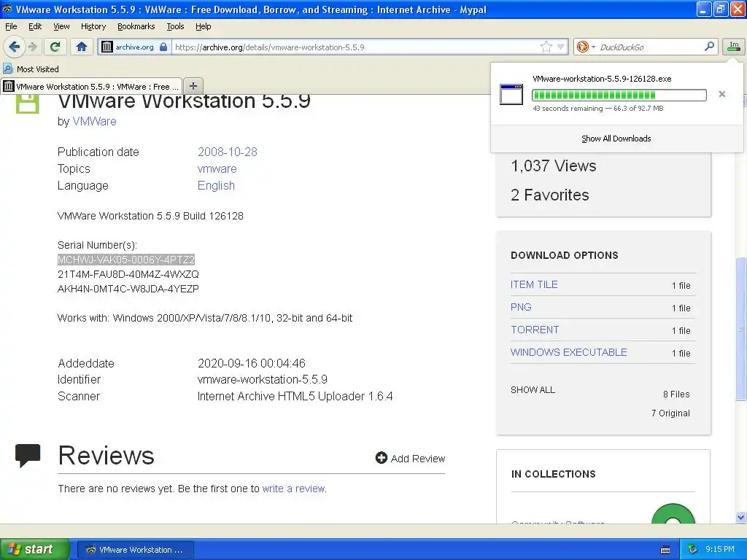Viewport: 747px width, 560px height.
Task: Open the Tools menu
Action: 175,27
